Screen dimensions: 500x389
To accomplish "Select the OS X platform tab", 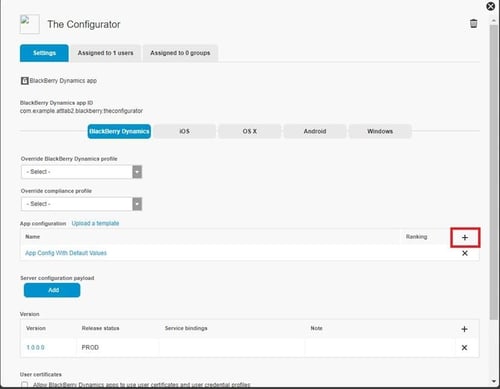I will [x=250, y=131].
